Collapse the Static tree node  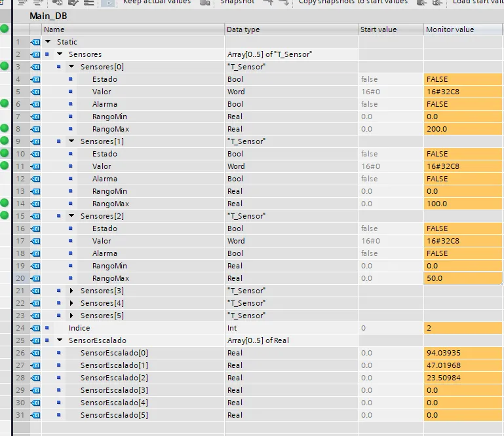click(x=48, y=42)
